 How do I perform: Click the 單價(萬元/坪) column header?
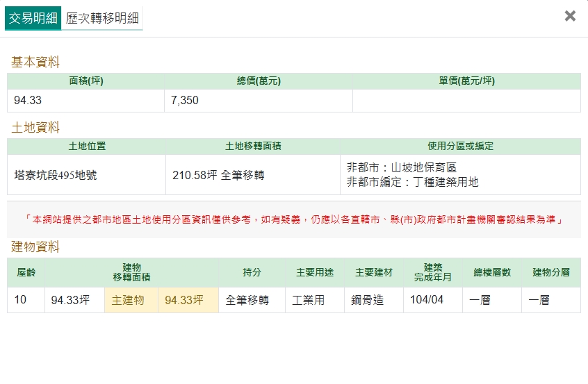click(x=466, y=81)
